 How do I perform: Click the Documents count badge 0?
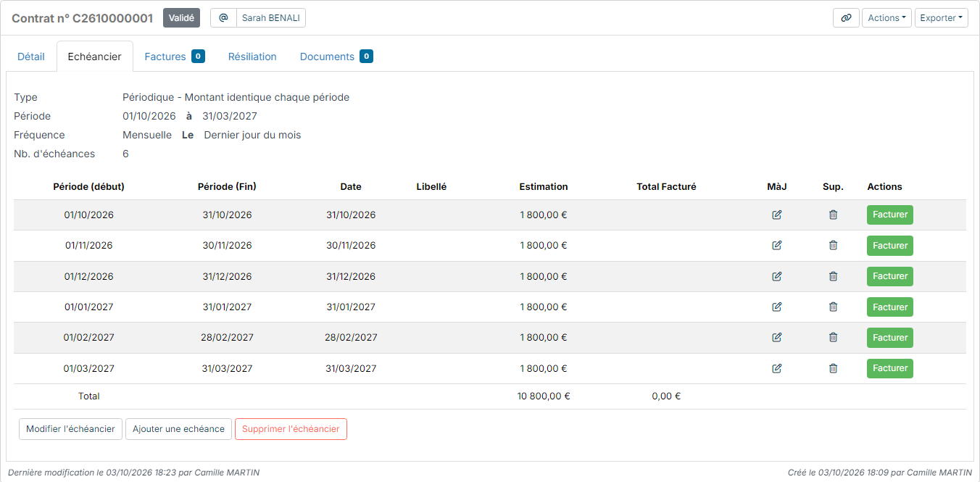366,57
